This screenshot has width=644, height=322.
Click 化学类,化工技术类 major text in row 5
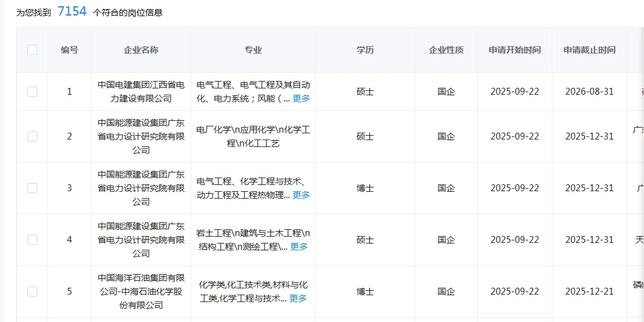point(235,285)
